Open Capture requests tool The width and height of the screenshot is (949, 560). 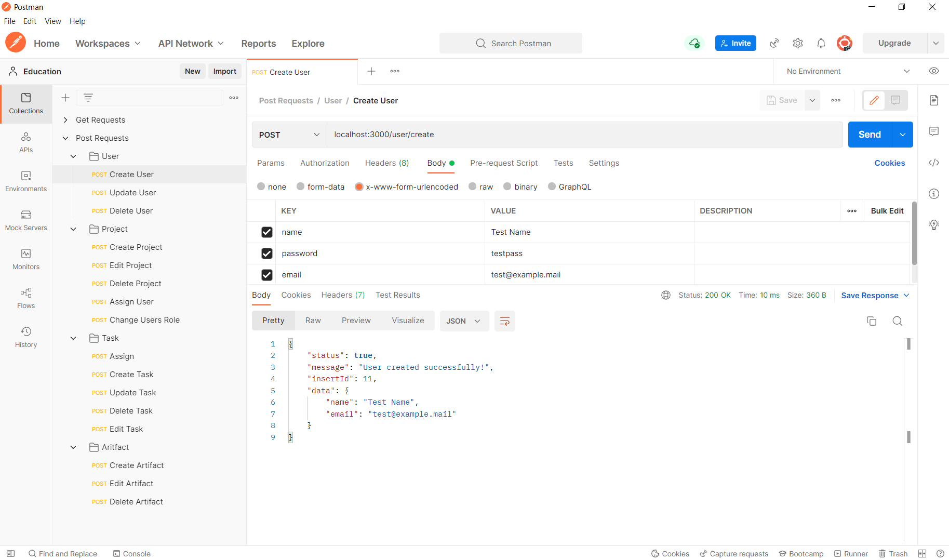(x=734, y=553)
